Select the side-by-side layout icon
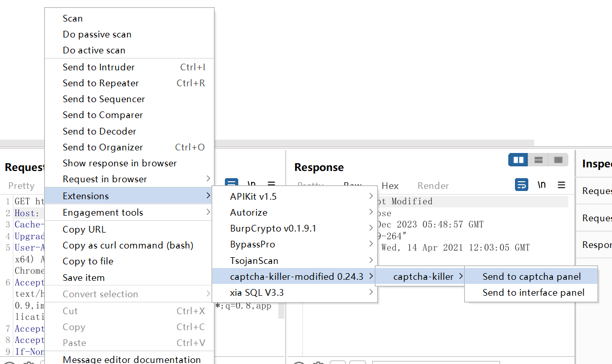 coord(519,160)
